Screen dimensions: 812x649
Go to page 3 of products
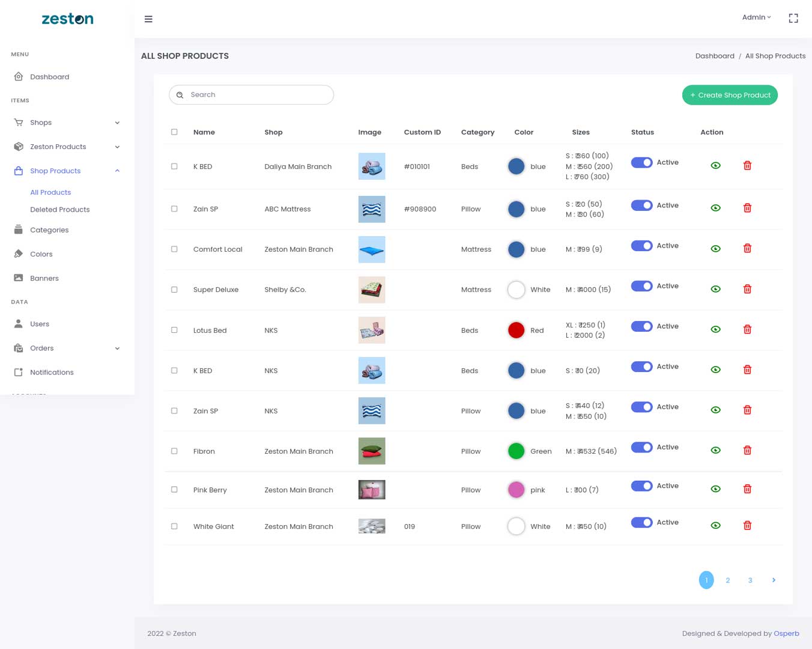coord(750,580)
